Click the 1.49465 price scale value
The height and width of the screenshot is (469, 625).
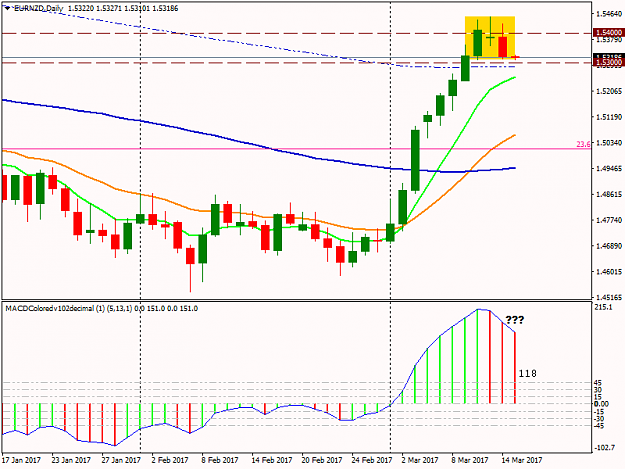coord(609,169)
